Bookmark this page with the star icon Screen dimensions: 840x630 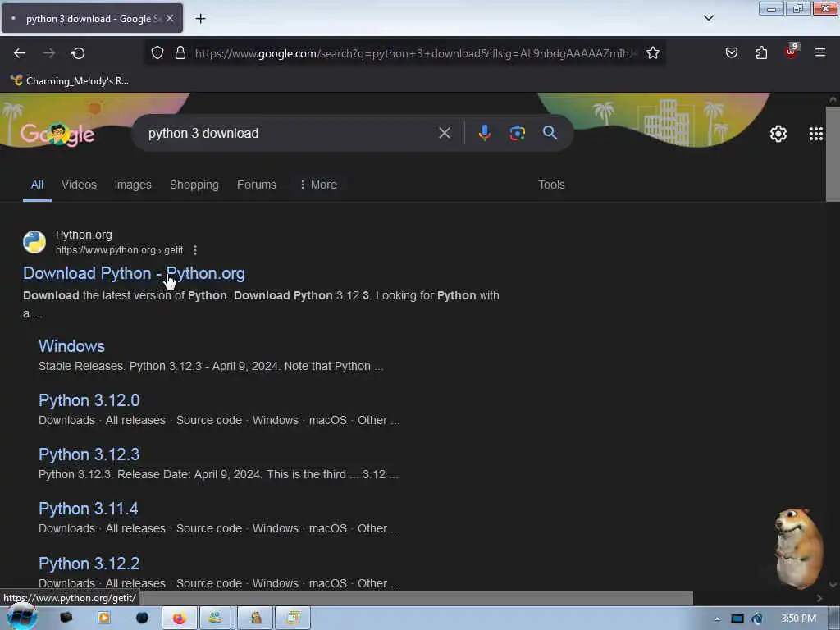[x=652, y=53]
